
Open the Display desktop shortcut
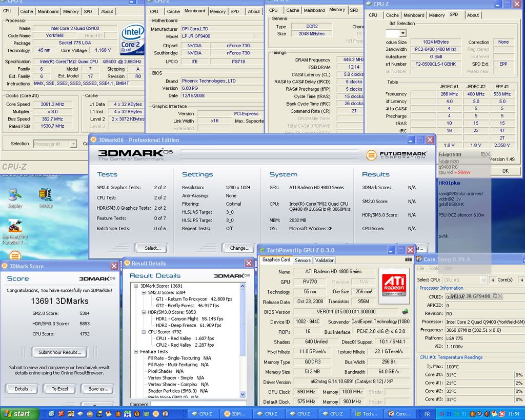[15, 195]
